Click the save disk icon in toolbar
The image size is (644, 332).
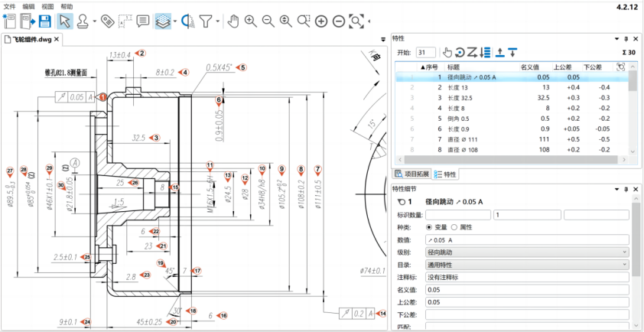pyautogui.click(x=45, y=21)
